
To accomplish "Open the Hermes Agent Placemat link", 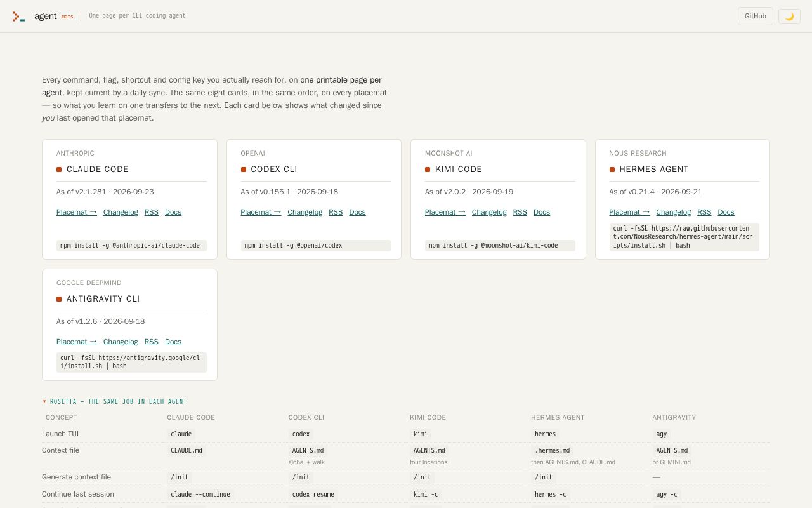I will click(x=629, y=212).
